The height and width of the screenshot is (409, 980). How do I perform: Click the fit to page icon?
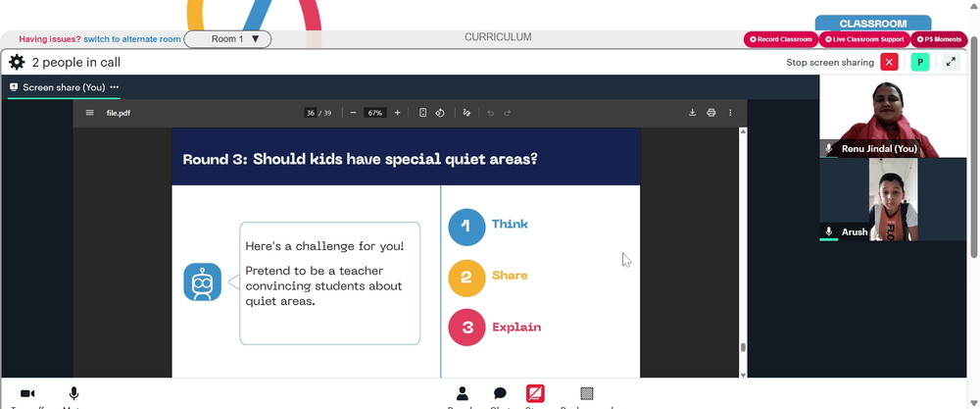pyautogui.click(x=422, y=113)
